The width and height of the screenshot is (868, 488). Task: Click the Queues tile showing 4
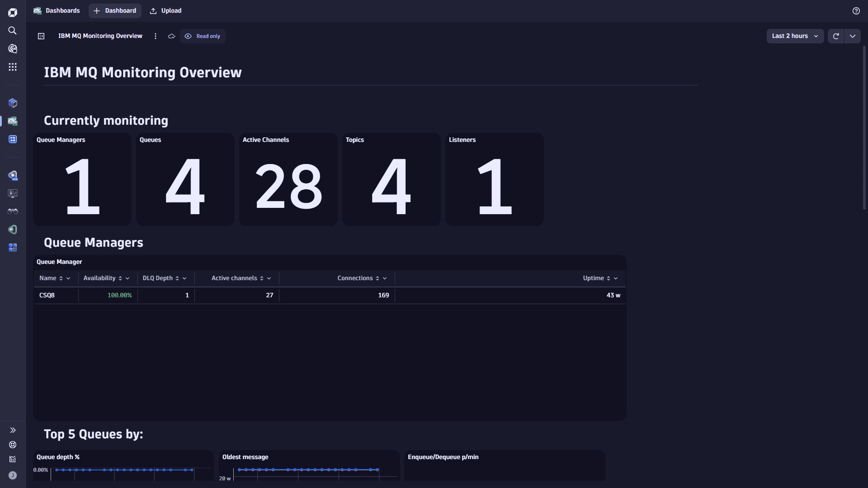(x=185, y=179)
